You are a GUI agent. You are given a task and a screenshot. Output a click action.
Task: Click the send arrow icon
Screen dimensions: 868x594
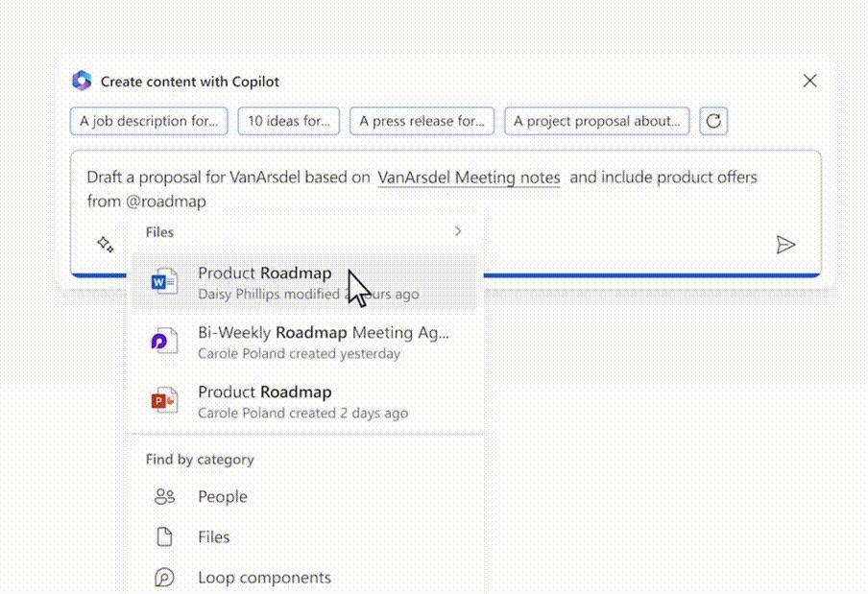point(785,245)
